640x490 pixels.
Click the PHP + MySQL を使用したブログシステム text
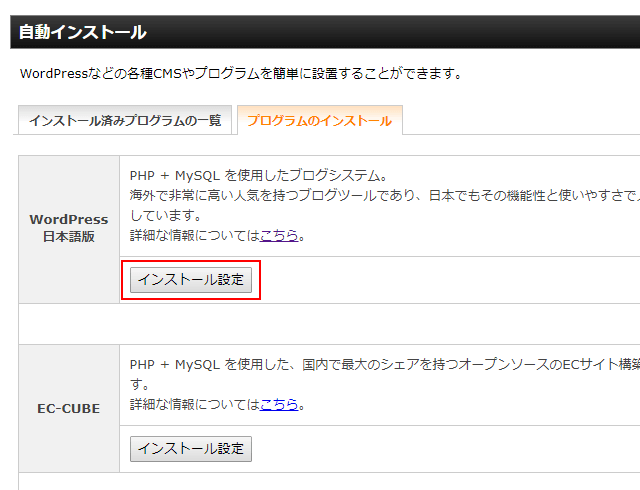coord(258,176)
